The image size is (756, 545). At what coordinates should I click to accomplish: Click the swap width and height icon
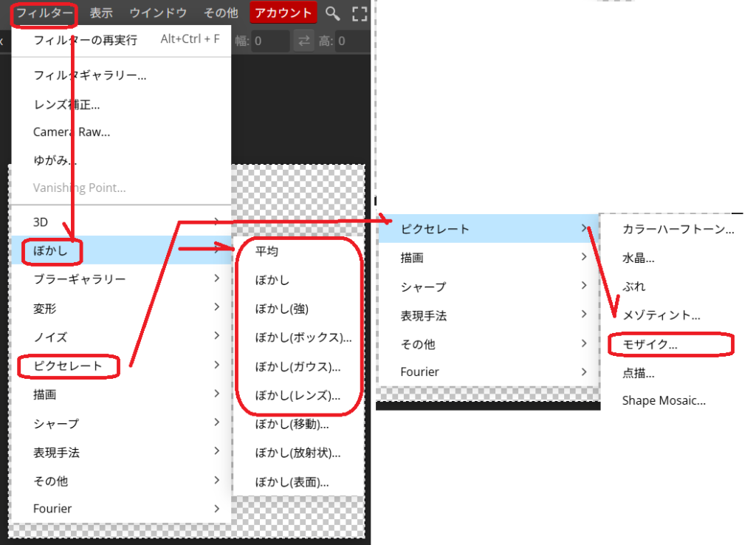[303, 41]
